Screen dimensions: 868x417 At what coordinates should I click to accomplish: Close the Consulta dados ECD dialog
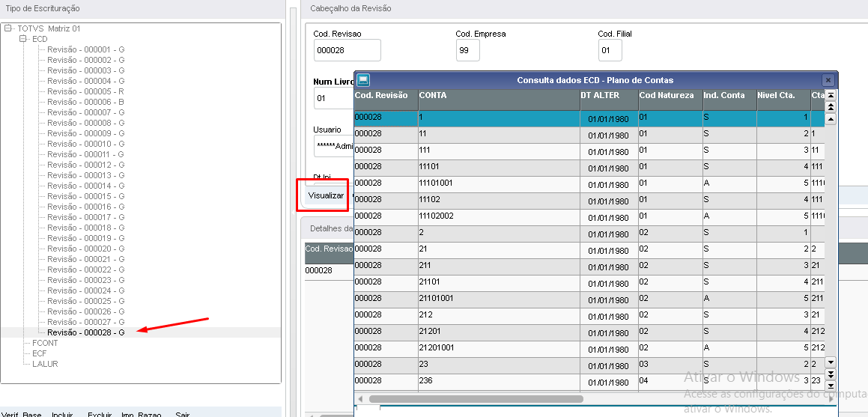(x=828, y=80)
